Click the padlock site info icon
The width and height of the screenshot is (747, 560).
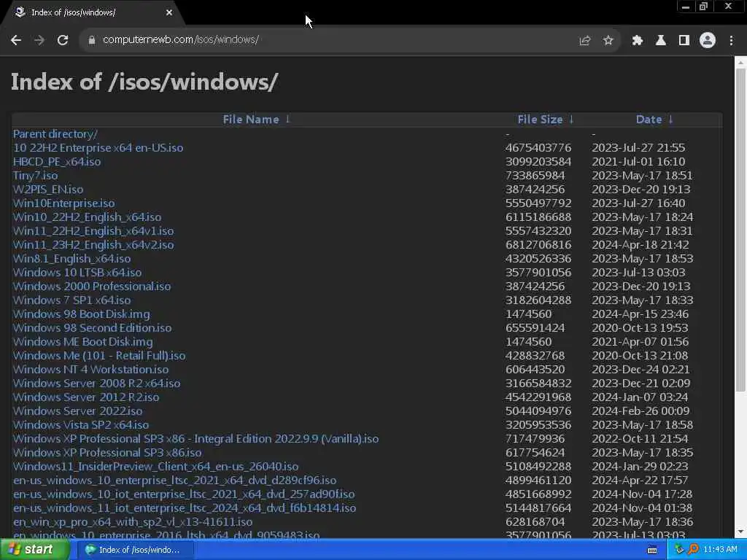click(92, 40)
